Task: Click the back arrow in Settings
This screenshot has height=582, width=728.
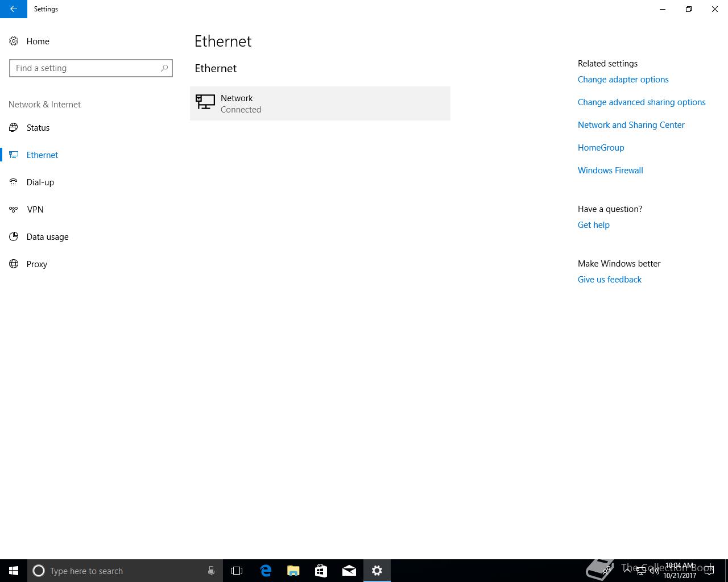Action: click(x=13, y=9)
